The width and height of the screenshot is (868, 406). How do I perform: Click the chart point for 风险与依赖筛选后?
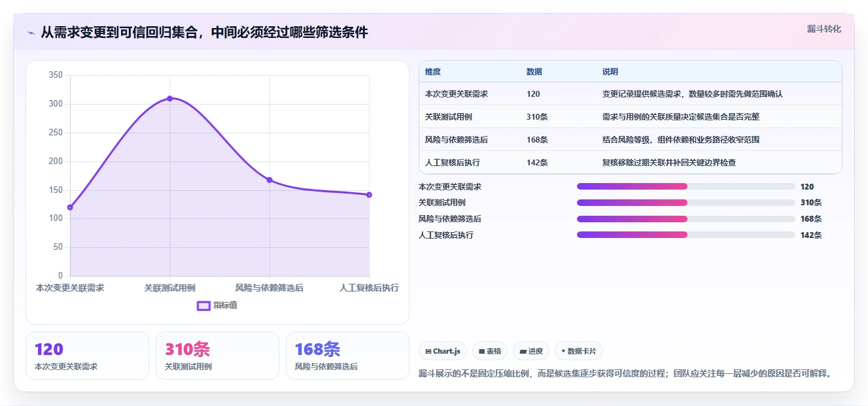[269, 180]
